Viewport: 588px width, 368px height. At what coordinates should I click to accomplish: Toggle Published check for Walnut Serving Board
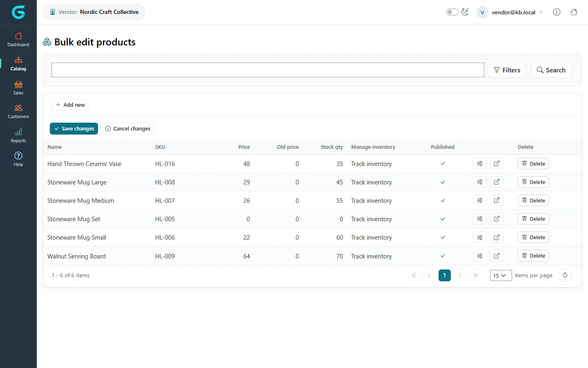coord(443,256)
